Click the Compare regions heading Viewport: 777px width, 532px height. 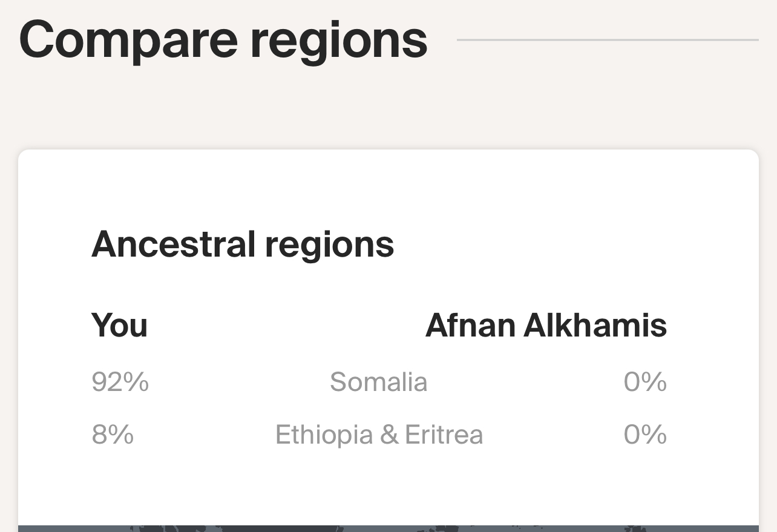coord(223,40)
